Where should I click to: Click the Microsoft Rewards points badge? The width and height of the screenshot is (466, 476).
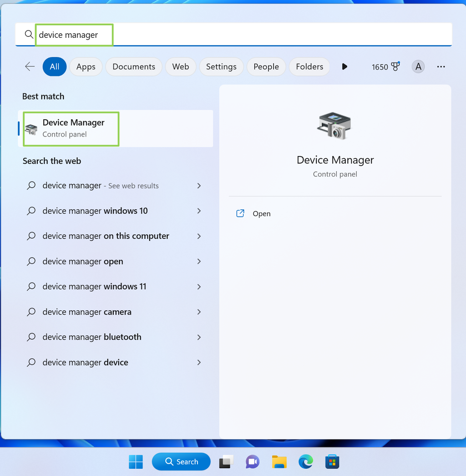point(385,66)
